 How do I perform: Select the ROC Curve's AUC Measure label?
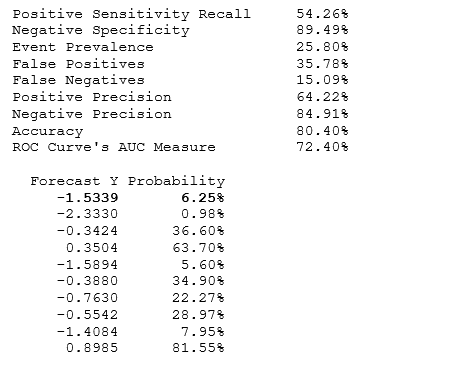[x=114, y=147]
